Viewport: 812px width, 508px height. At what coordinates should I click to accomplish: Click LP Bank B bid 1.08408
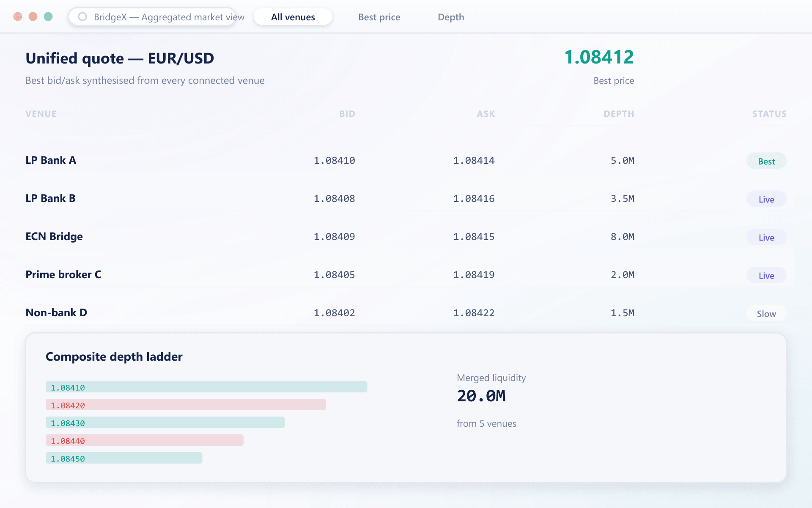coord(334,199)
